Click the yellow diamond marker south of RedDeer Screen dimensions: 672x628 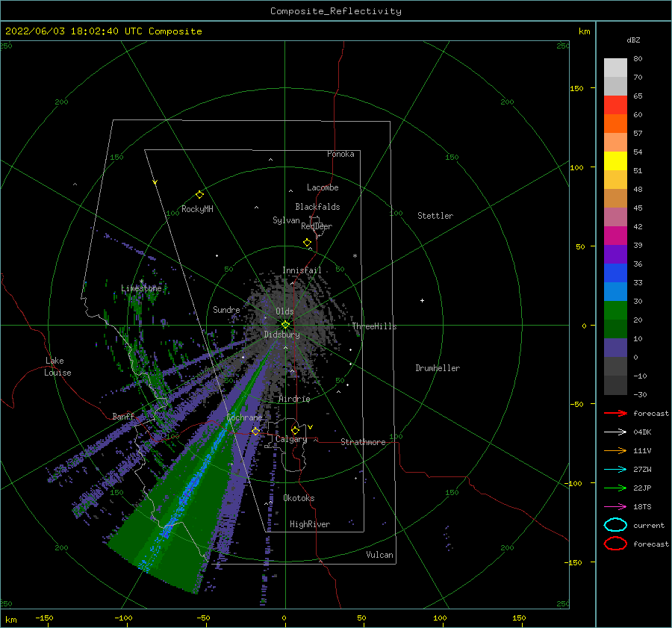307,243
